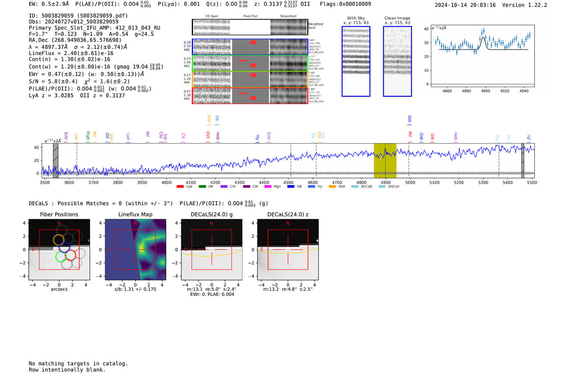Viewport: 576px width, 392px height.
Task: Click the ID: 5003829059 (5003829059.pdf) line
Action: [x=78, y=16]
